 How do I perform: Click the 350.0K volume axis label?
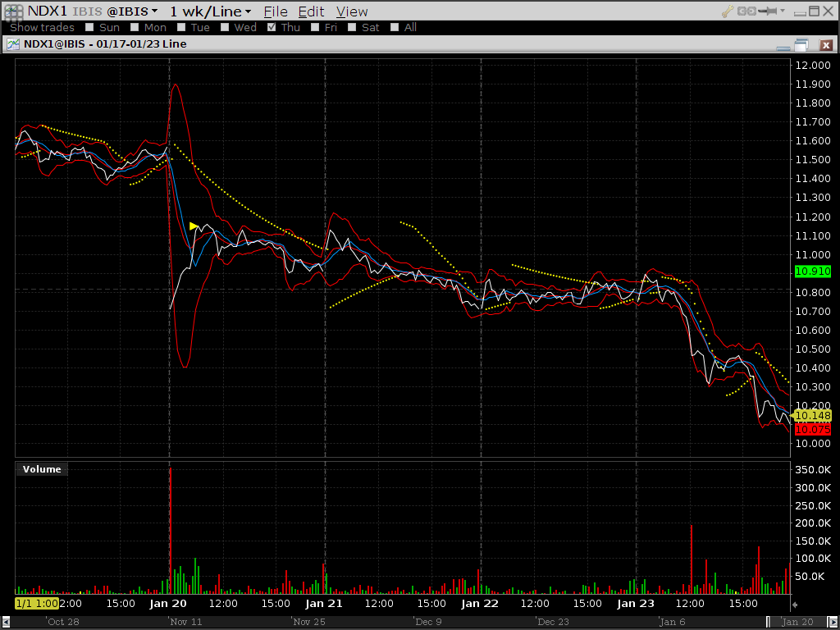[x=814, y=470]
